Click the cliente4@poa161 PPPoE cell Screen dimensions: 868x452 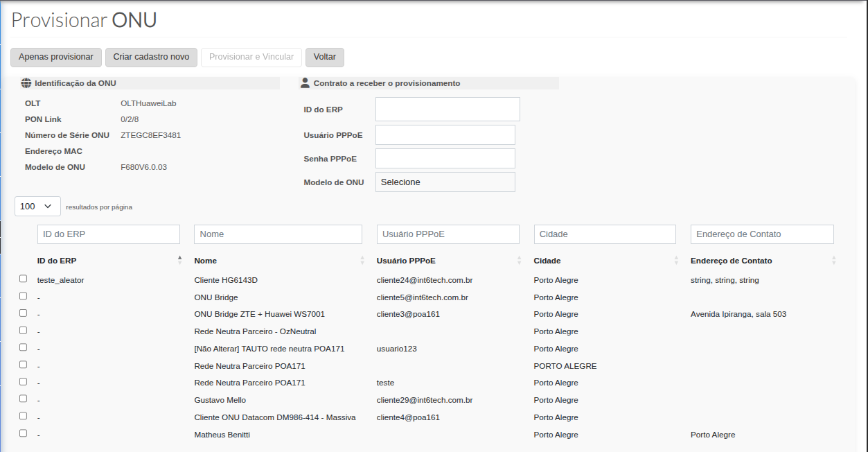click(x=409, y=417)
